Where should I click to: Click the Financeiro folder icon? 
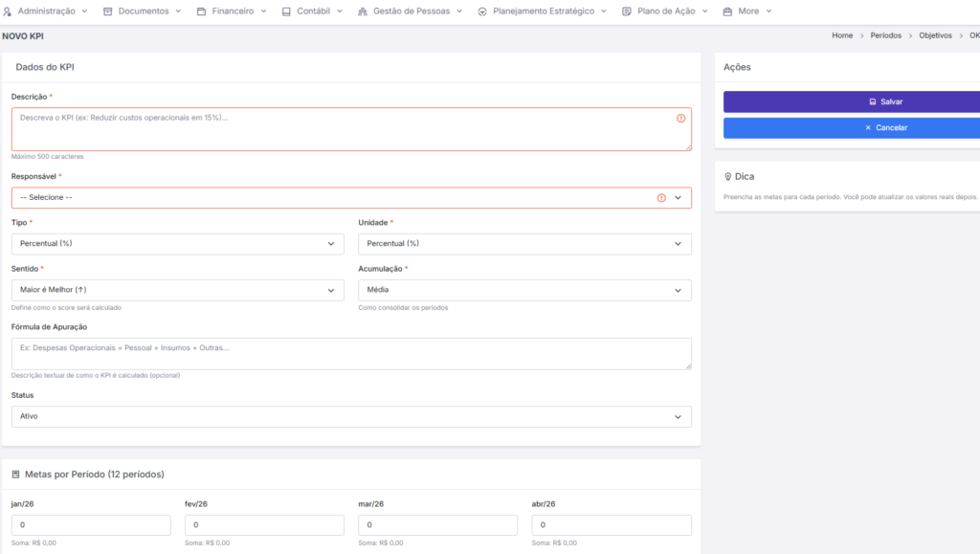pos(202,11)
